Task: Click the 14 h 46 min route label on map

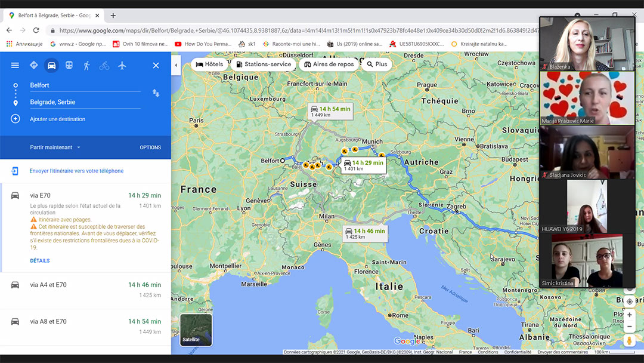Action: [365, 233]
